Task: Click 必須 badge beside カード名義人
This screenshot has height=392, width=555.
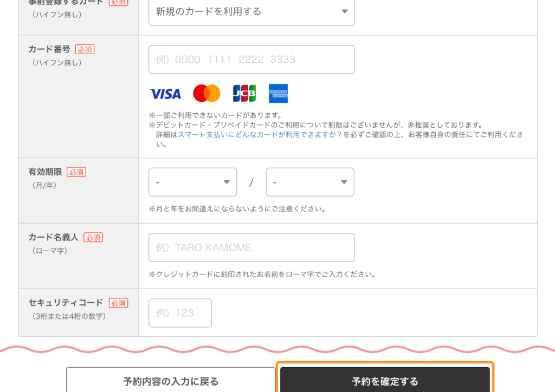Action: pyautogui.click(x=93, y=238)
